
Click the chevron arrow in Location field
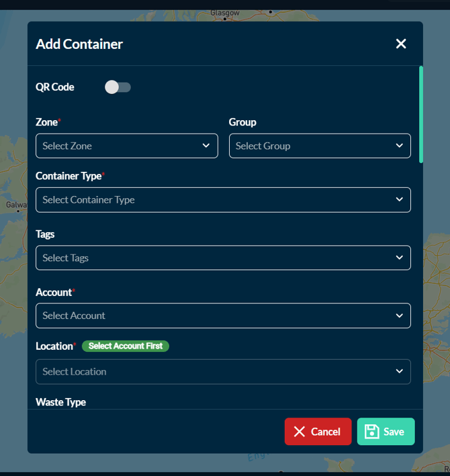(x=400, y=371)
